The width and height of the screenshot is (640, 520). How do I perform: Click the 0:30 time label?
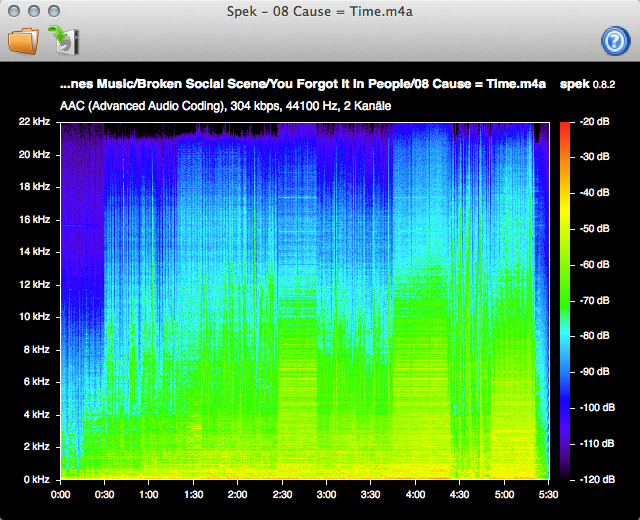pos(104,495)
